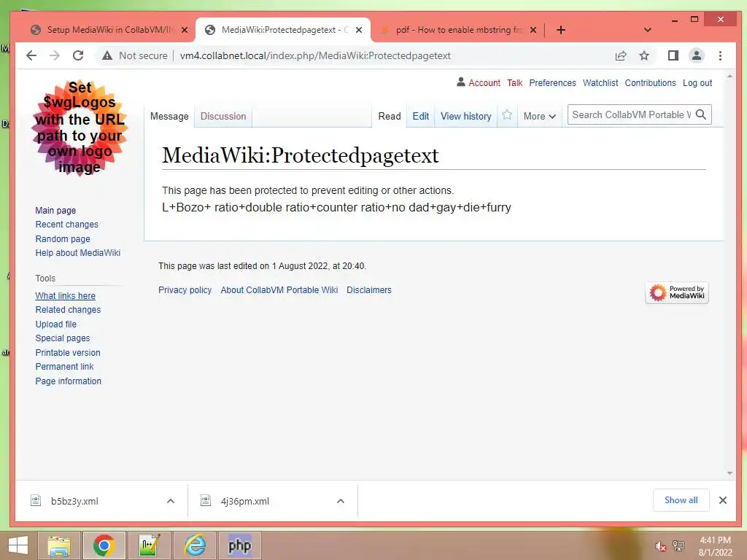Close the pdf mbstring tab

tap(533, 30)
